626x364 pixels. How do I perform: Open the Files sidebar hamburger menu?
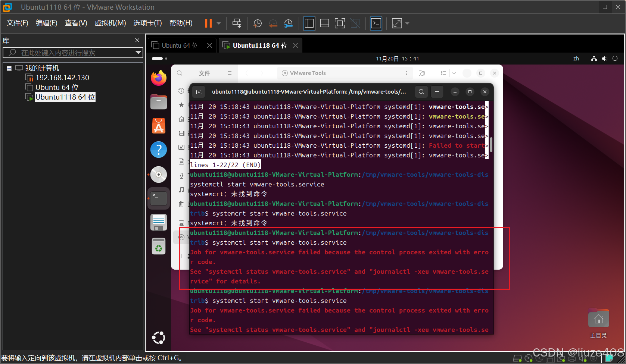[x=230, y=73]
